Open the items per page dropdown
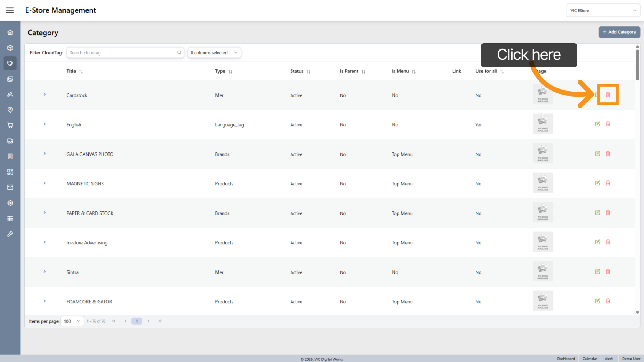Image resolution: width=644 pixels, height=362 pixels. tap(72, 321)
